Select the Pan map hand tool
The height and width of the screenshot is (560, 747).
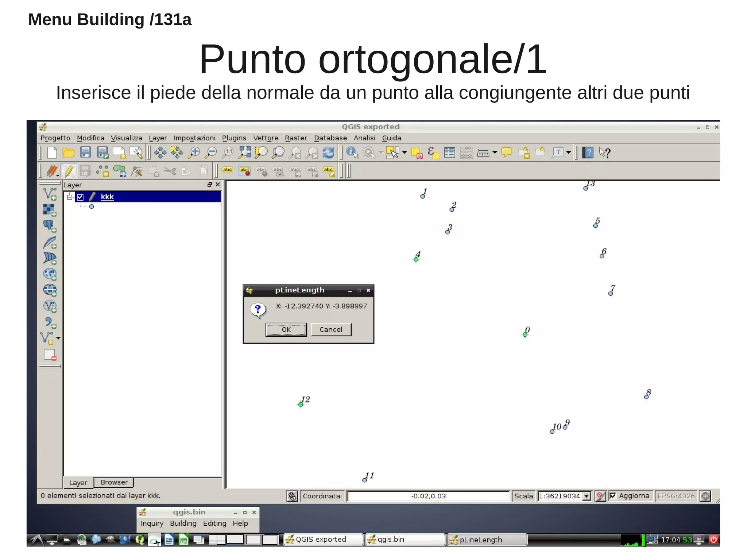[x=160, y=152]
